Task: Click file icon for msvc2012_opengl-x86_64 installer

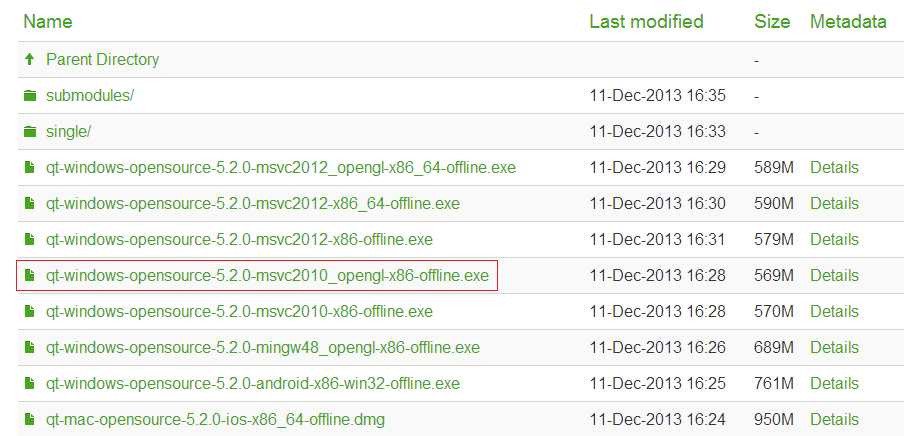Action: (x=29, y=168)
